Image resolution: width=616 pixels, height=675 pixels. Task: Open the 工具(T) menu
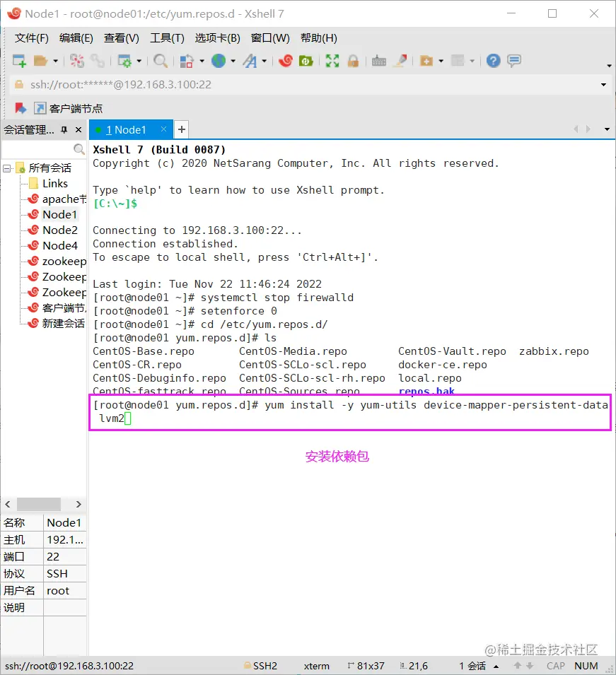(x=167, y=38)
